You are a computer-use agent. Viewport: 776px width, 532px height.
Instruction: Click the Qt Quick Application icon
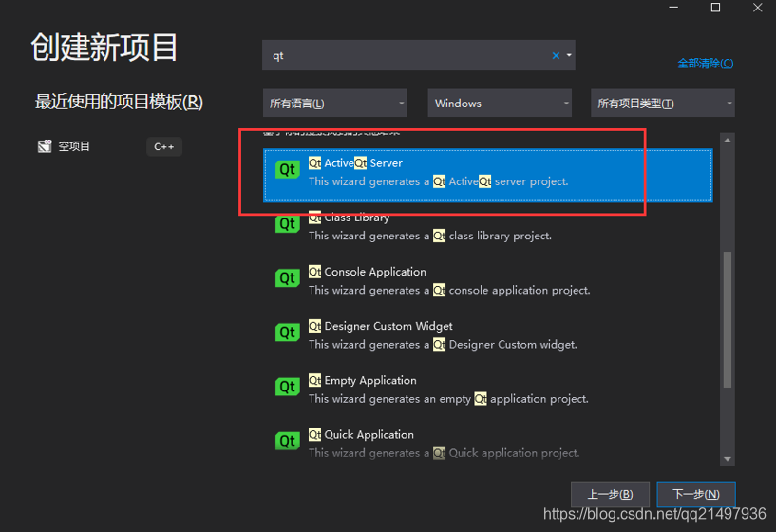288,441
